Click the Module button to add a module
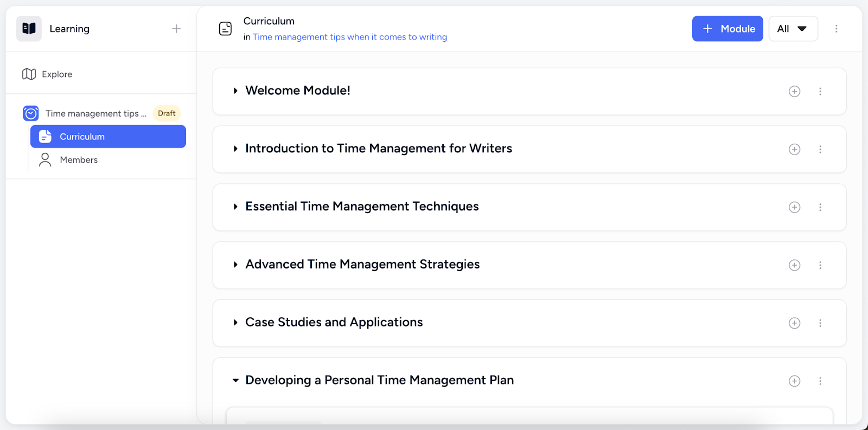 coord(727,28)
